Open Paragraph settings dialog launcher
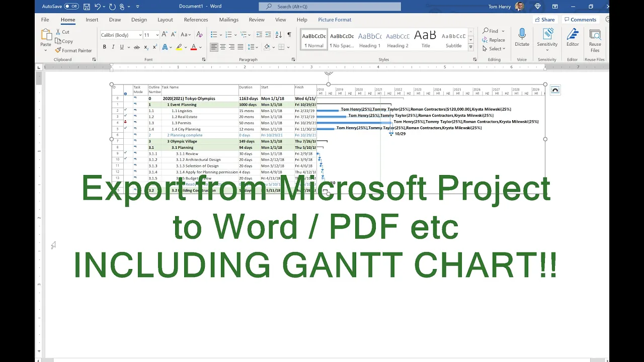 pos(293,59)
